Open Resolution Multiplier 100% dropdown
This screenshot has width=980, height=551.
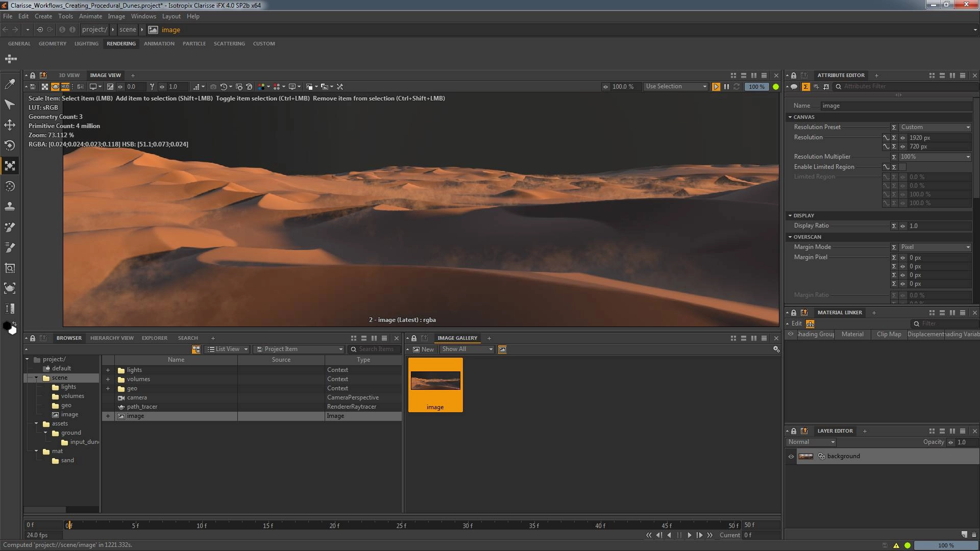[x=935, y=157]
